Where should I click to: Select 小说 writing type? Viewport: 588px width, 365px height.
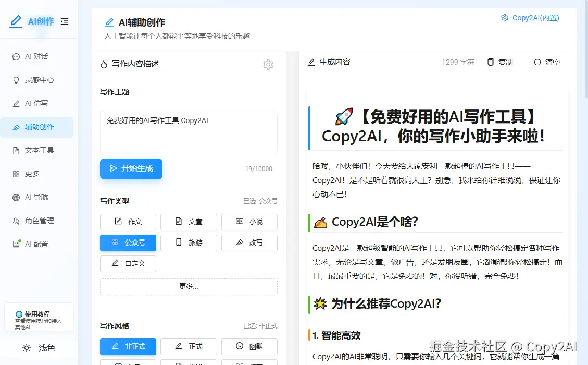pos(249,222)
